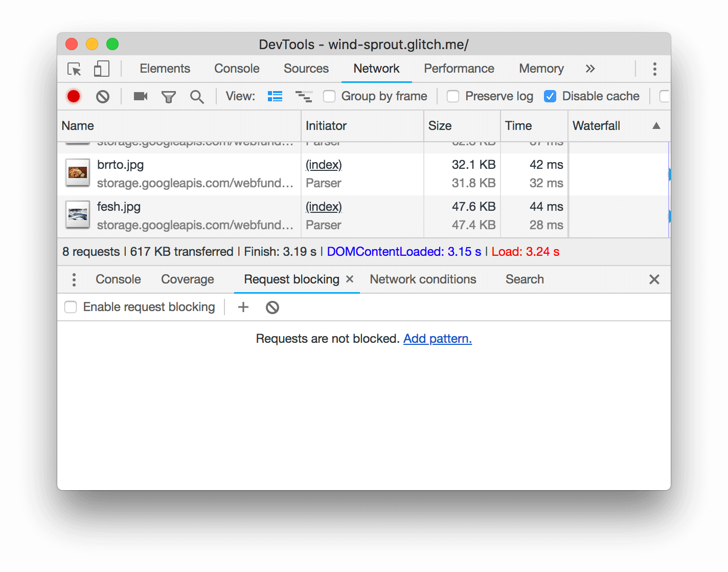
Task: Switch to the Performance panel
Action: point(459,69)
